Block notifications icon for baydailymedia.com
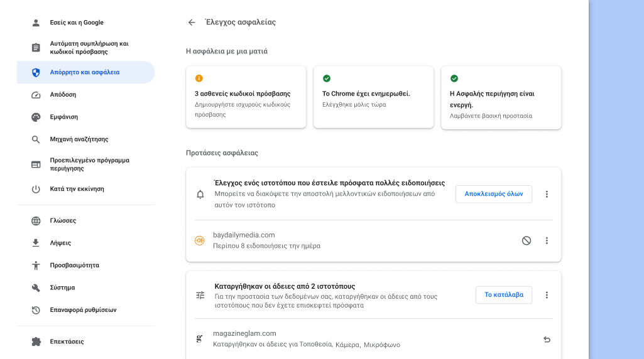The image size is (644, 359). (x=526, y=240)
